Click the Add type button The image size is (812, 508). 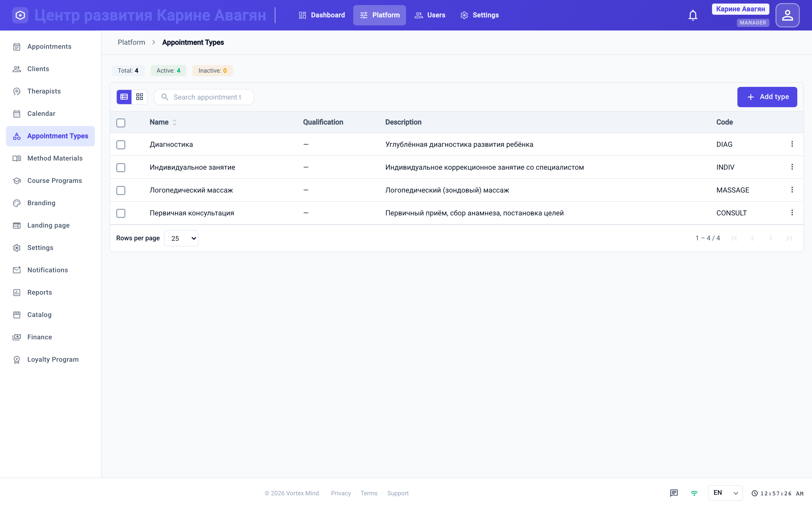[767, 97]
